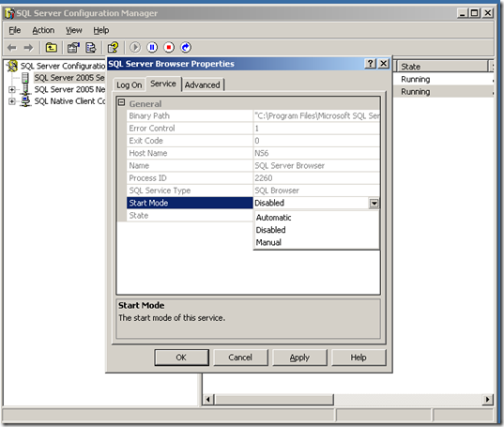504x427 pixels.
Task: Click the Up one level folder icon
Action: [51, 48]
